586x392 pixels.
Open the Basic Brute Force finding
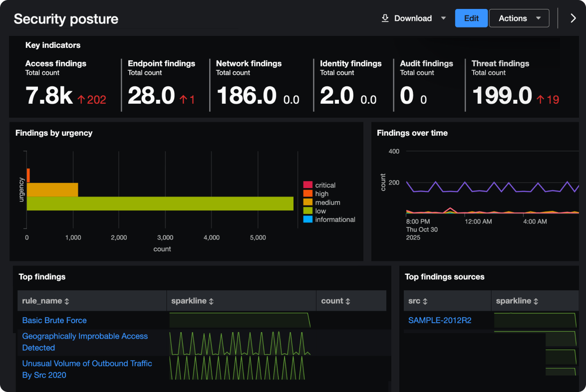point(54,320)
